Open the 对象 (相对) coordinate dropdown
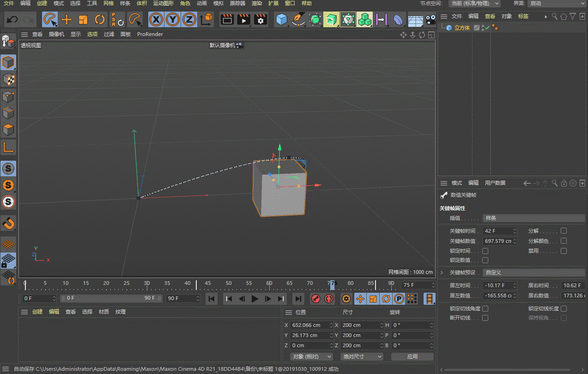 tap(312, 356)
